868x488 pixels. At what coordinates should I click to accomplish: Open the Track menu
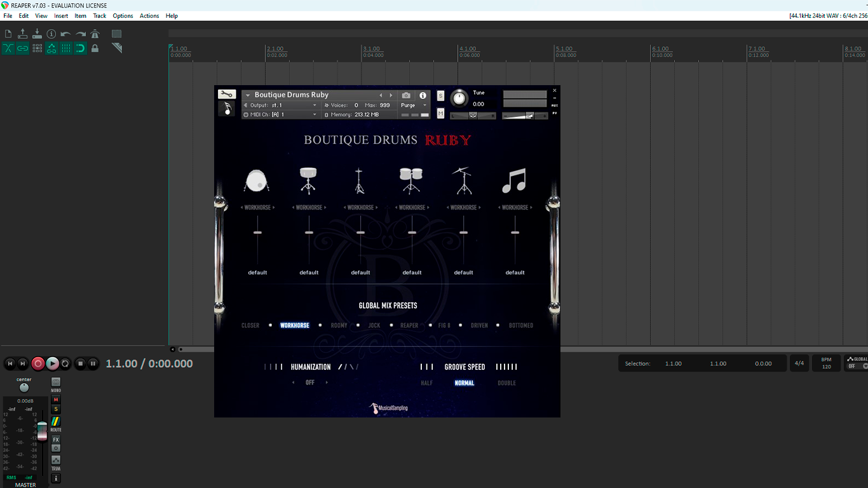pyautogui.click(x=100, y=16)
